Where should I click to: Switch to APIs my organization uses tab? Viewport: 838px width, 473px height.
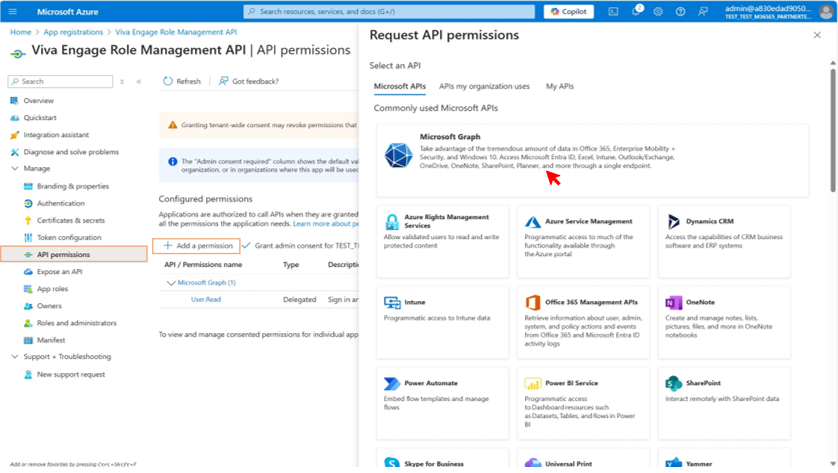484,86
